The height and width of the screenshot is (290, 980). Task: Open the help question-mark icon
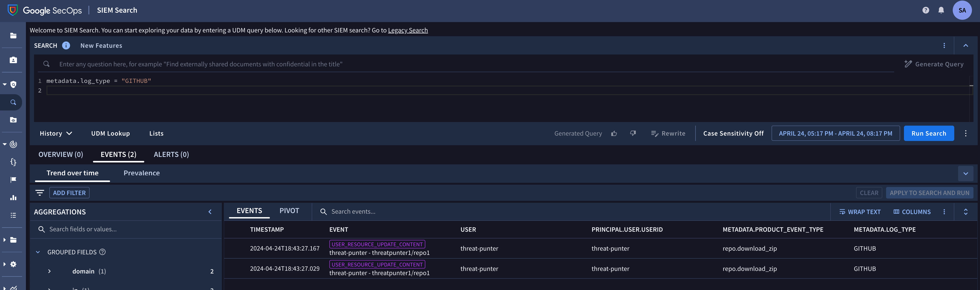pyautogui.click(x=926, y=10)
